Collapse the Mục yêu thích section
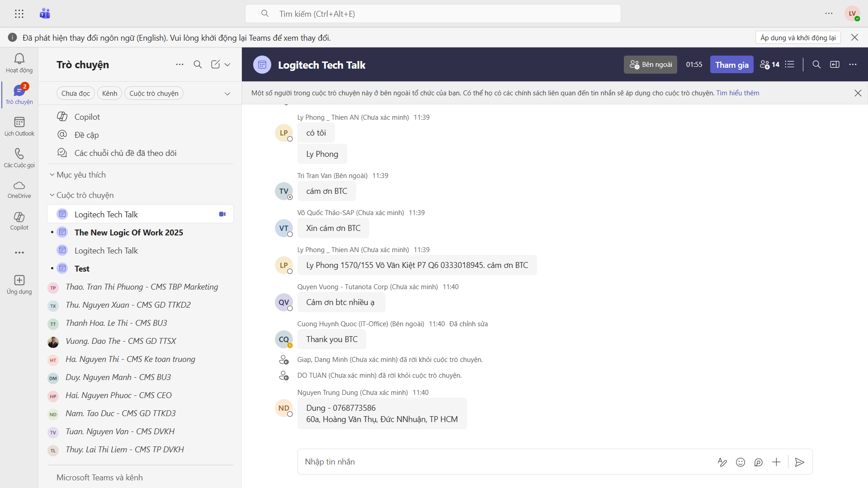Image resolution: width=868 pixels, height=488 pixels. click(52, 175)
